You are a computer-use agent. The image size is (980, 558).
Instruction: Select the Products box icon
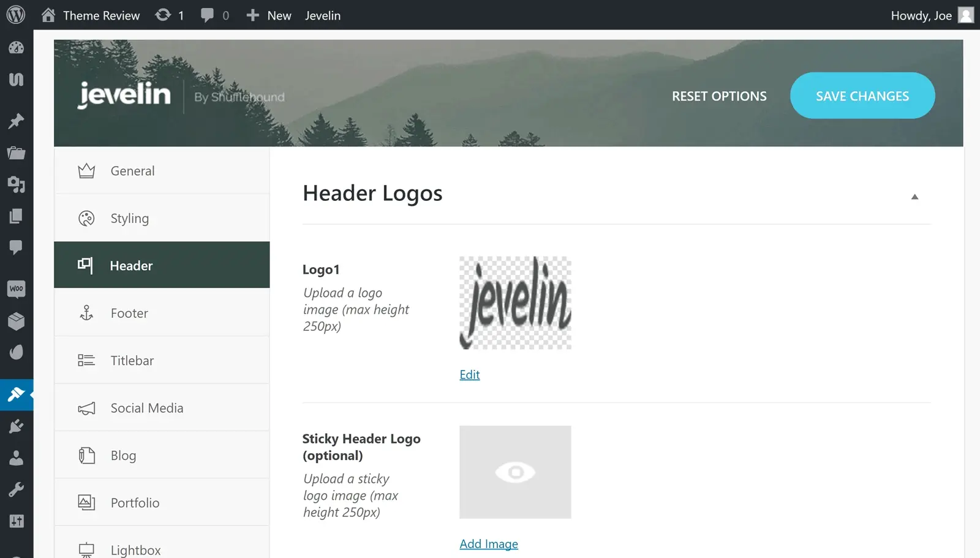tap(17, 320)
